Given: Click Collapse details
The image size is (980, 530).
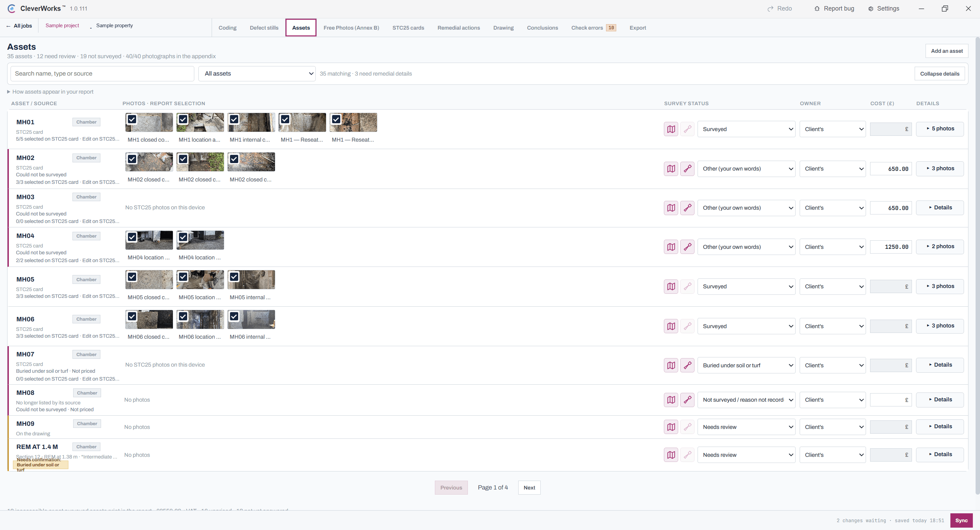Looking at the screenshot, I should pyautogui.click(x=939, y=74).
